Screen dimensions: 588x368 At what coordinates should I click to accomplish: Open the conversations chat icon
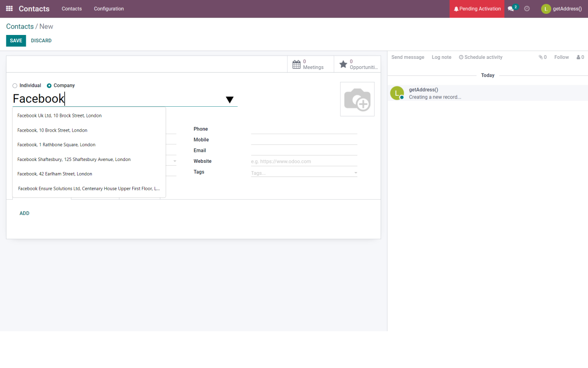click(x=511, y=9)
